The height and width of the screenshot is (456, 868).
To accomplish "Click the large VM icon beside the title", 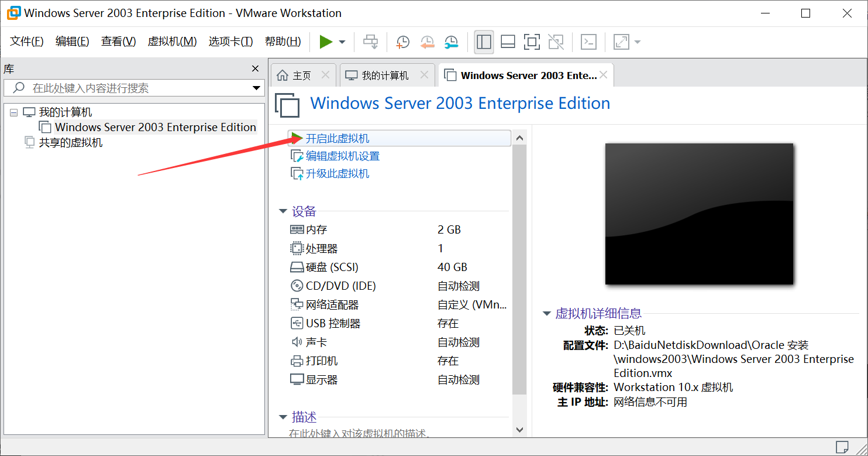I will (287, 105).
